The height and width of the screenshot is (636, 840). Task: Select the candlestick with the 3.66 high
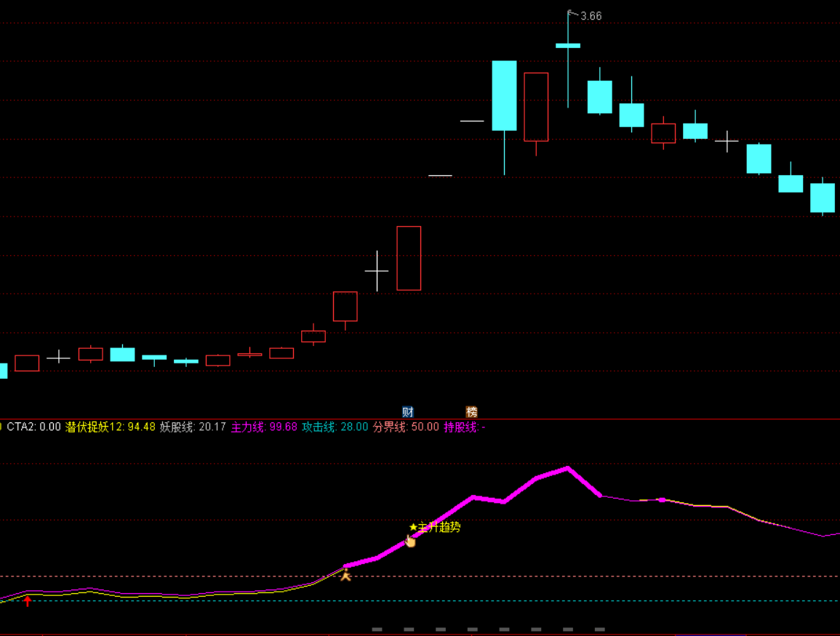coord(568,46)
